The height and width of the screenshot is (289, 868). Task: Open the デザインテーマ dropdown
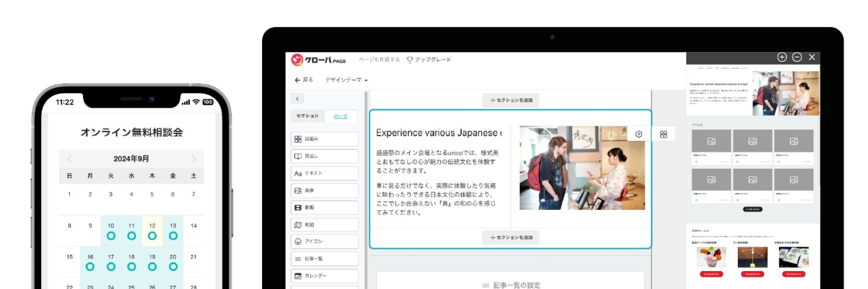[347, 80]
